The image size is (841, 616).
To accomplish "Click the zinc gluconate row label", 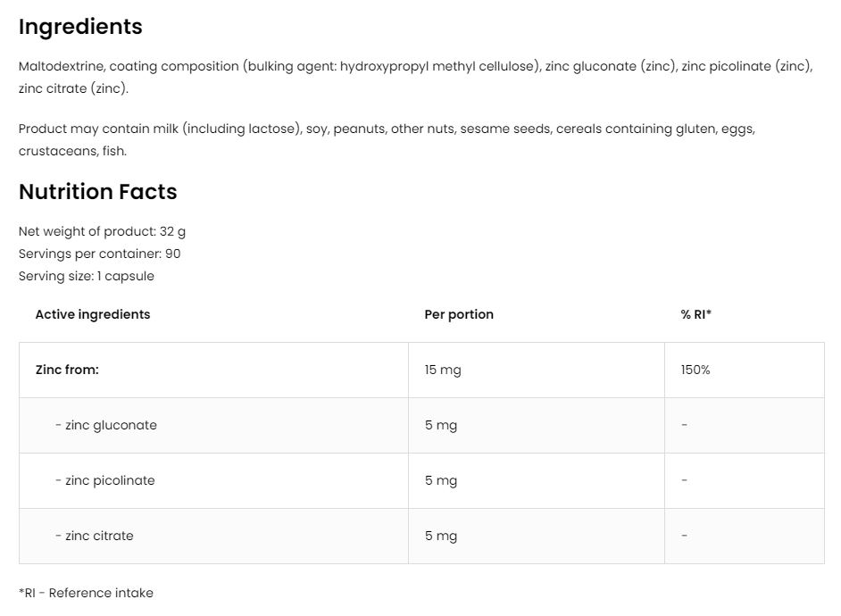I will point(106,425).
